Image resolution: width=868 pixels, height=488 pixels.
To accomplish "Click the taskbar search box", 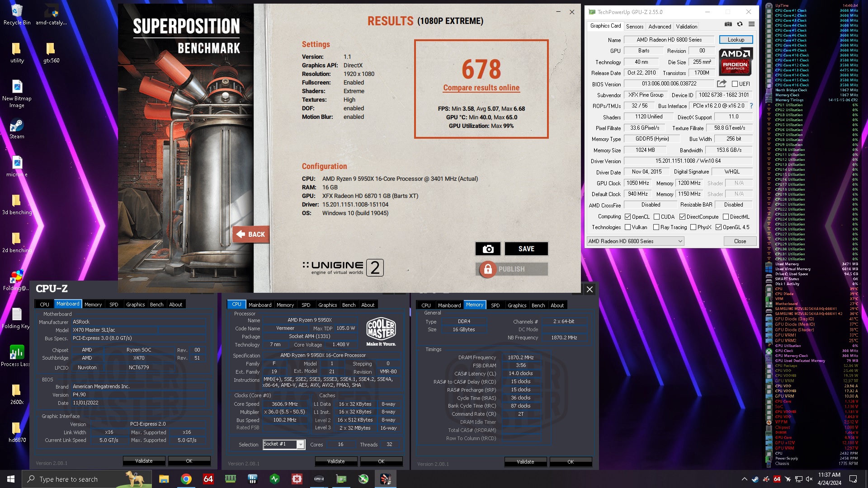I will (86, 479).
